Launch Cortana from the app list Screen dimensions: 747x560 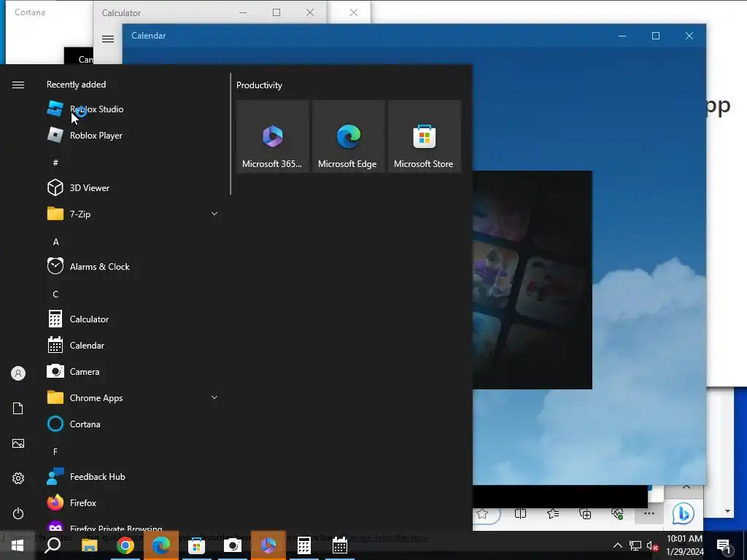point(133,424)
